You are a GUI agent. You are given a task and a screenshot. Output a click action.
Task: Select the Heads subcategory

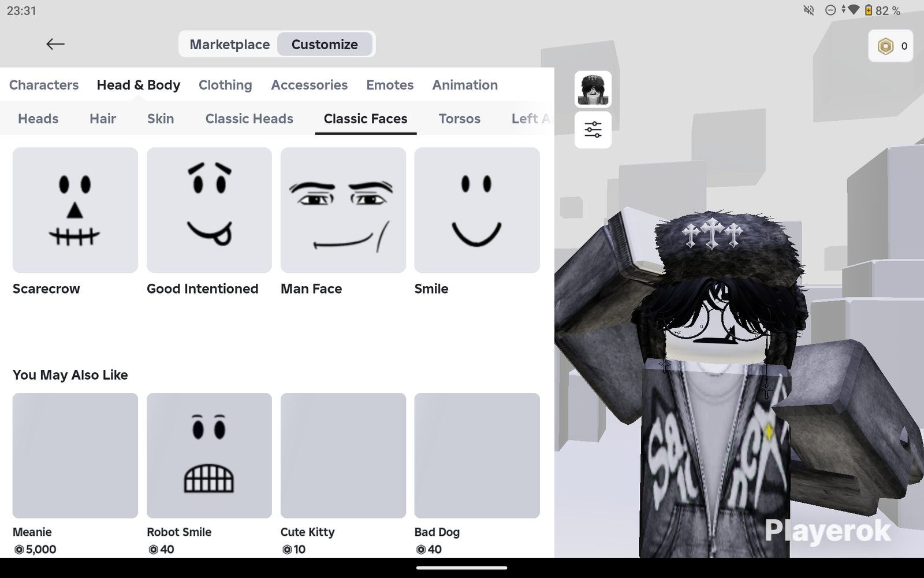38,118
